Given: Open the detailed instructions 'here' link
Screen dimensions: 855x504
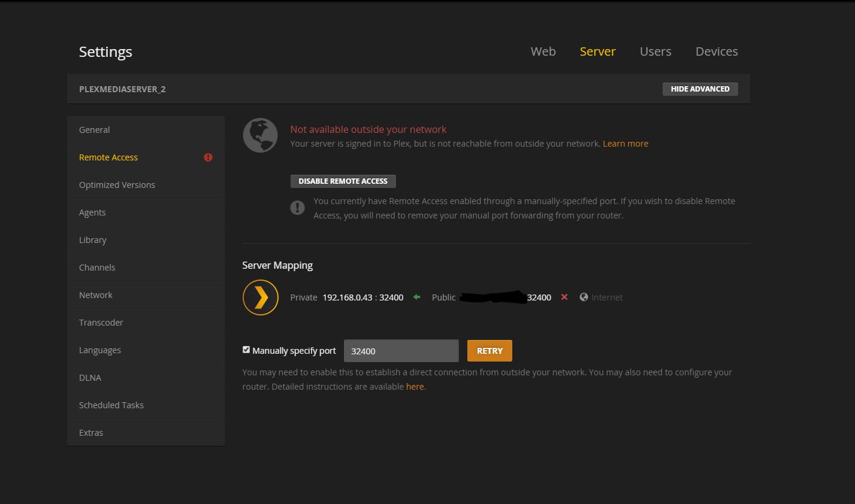Looking at the screenshot, I should click(415, 387).
